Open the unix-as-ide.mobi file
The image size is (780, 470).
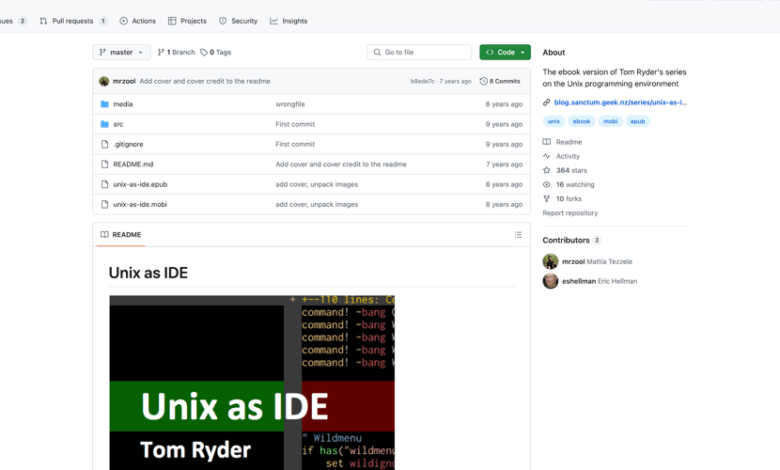(x=140, y=204)
